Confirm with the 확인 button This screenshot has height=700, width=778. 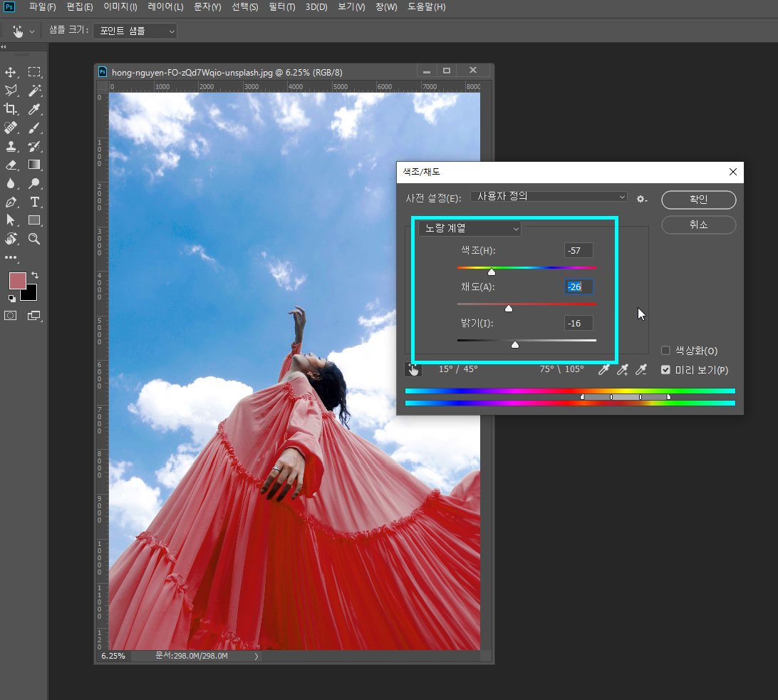click(x=699, y=200)
